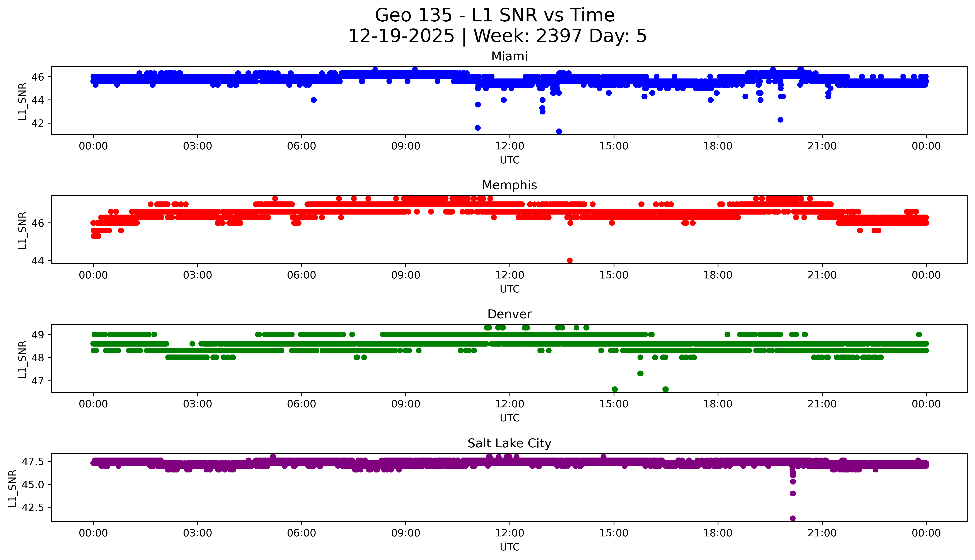The image size is (975, 560).
Task: Click the lowest green Denver point near 15:00
Action: point(615,389)
